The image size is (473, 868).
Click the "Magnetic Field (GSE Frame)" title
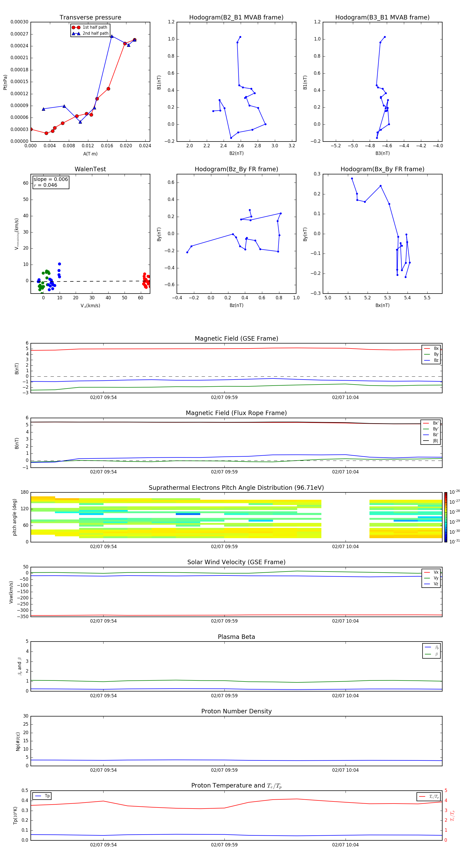pos(236,339)
